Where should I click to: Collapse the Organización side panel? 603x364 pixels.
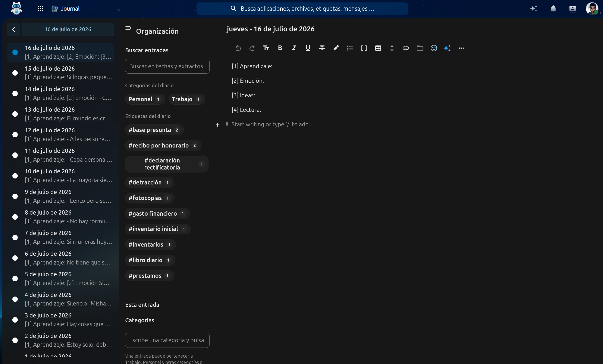coord(128,28)
